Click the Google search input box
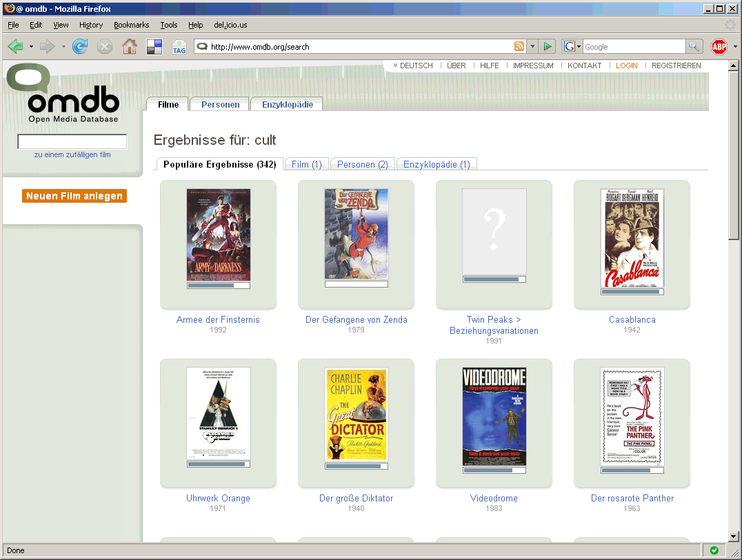The height and width of the screenshot is (560, 742). coord(634,46)
